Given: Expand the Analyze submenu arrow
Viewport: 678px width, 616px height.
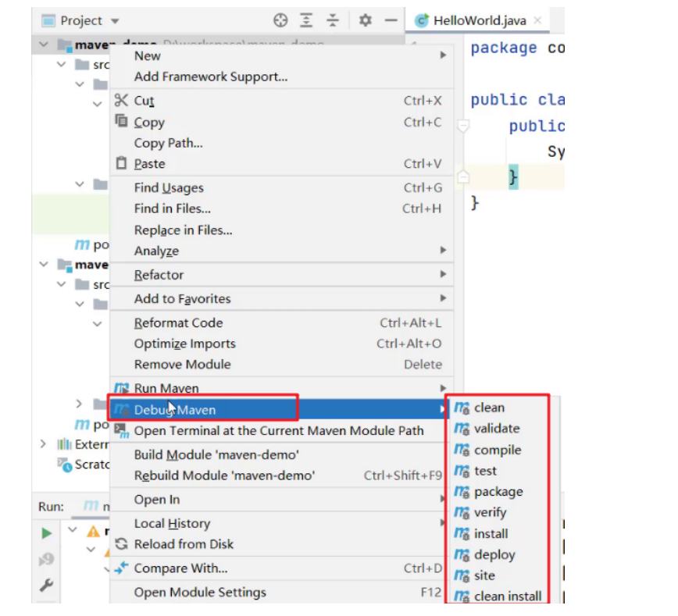Looking at the screenshot, I should tap(443, 250).
